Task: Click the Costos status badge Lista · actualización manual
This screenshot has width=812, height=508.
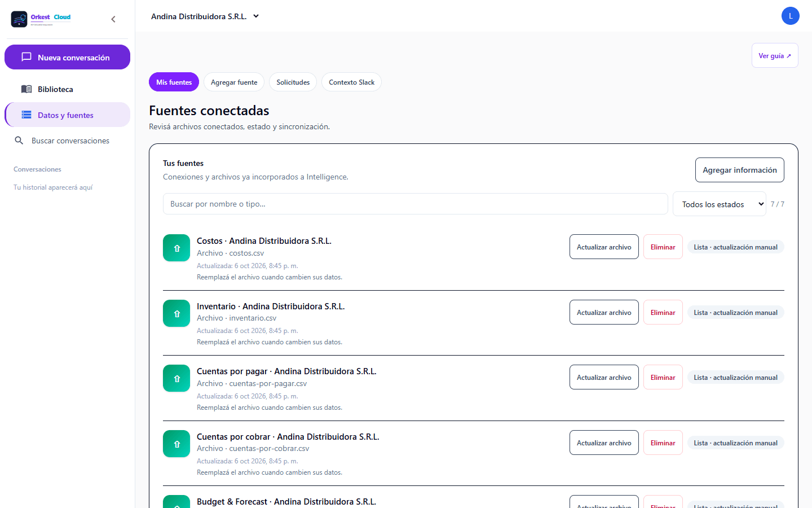Action: pyautogui.click(x=736, y=247)
